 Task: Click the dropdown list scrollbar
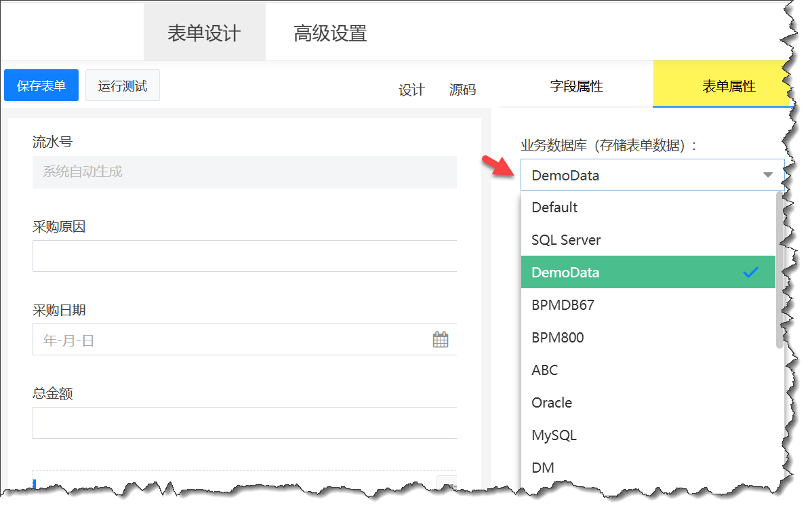point(779,271)
